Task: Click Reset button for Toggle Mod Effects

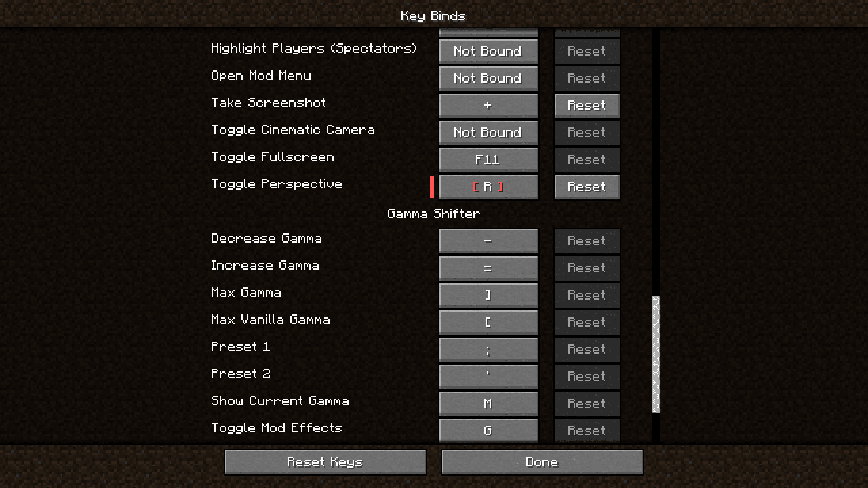Action: click(586, 430)
